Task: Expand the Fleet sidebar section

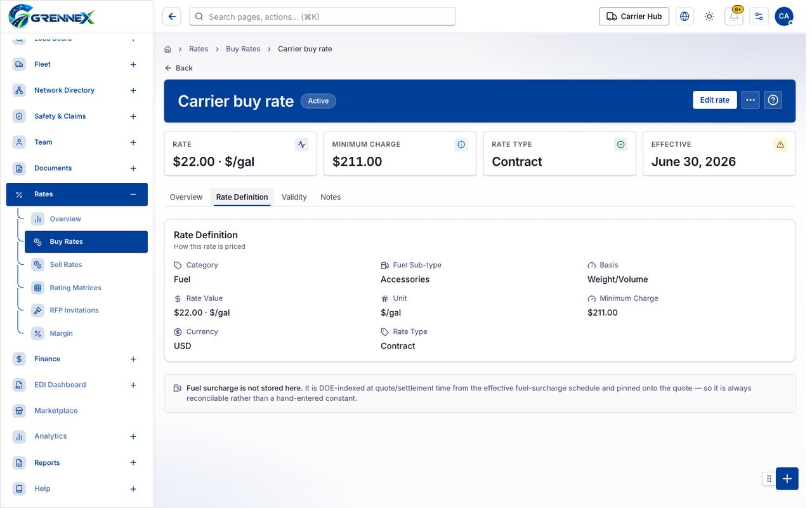Action: (x=133, y=65)
